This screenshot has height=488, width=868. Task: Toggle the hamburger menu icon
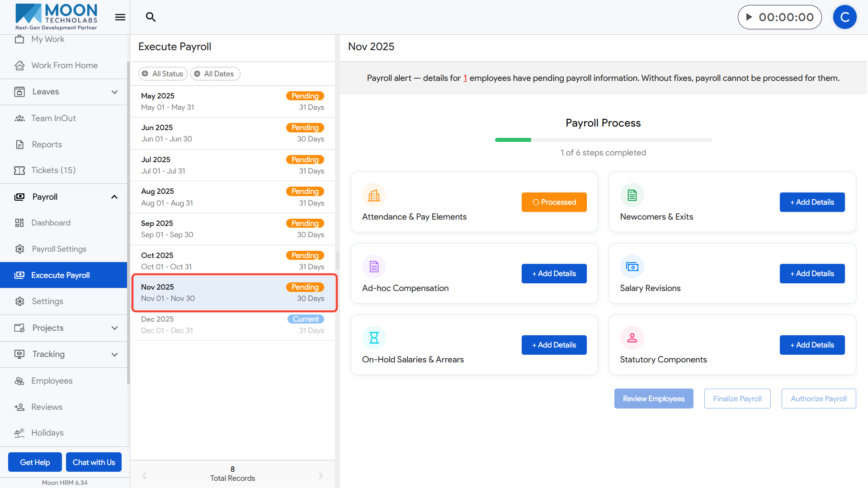pos(120,17)
